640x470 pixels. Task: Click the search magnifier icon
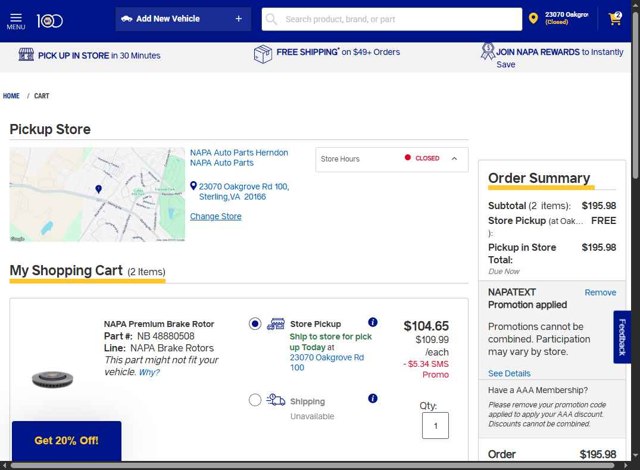271,19
